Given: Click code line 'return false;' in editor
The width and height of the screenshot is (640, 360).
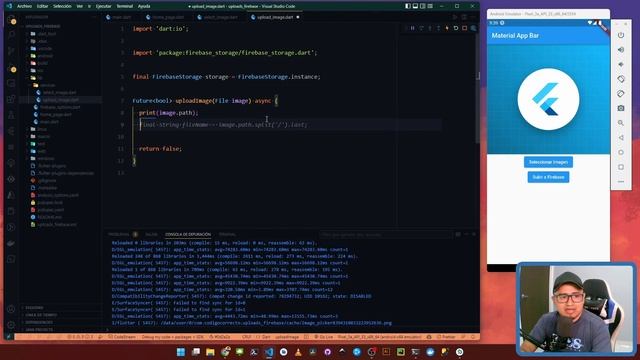Looking at the screenshot, I should click(160, 149).
